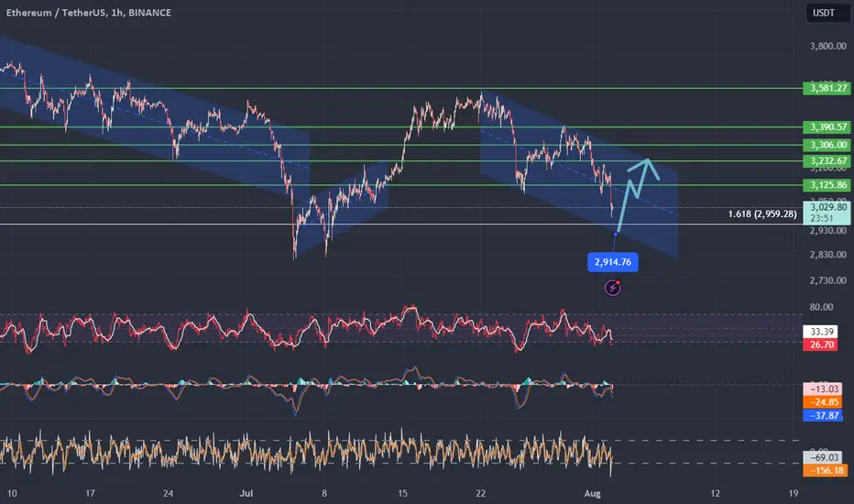
Task: Click the 2,730.00 price axis tick
Action: [827, 280]
